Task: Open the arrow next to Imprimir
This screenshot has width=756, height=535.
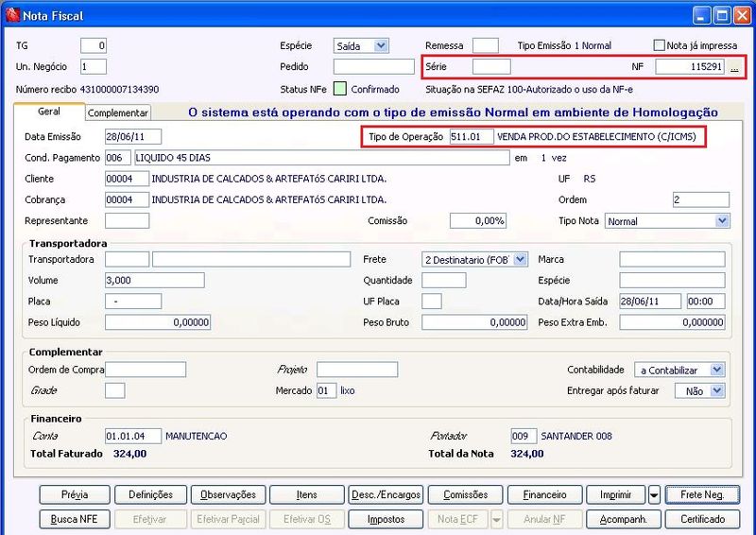Action: [x=654, y=495]
